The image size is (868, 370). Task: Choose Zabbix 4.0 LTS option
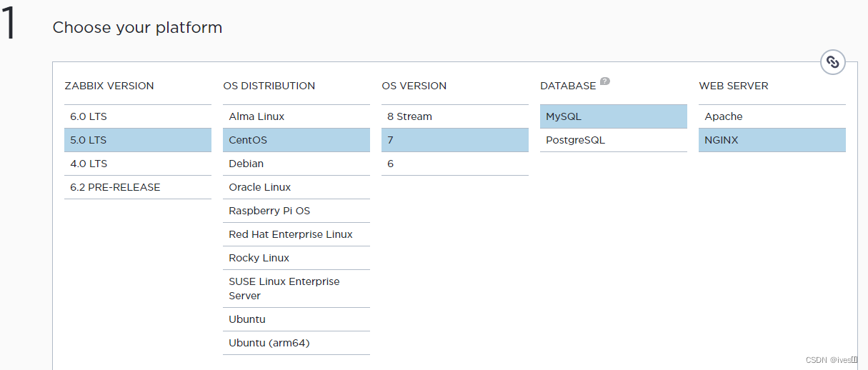pyautogui.click(x=137, y=164)
